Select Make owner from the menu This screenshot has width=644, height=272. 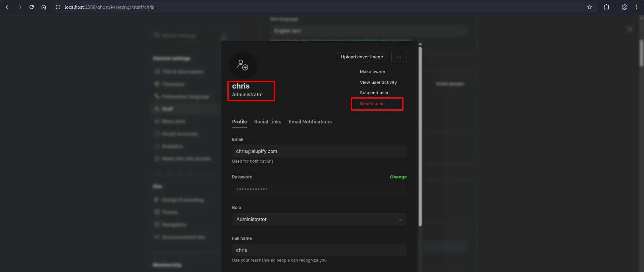tap(372, 72)
